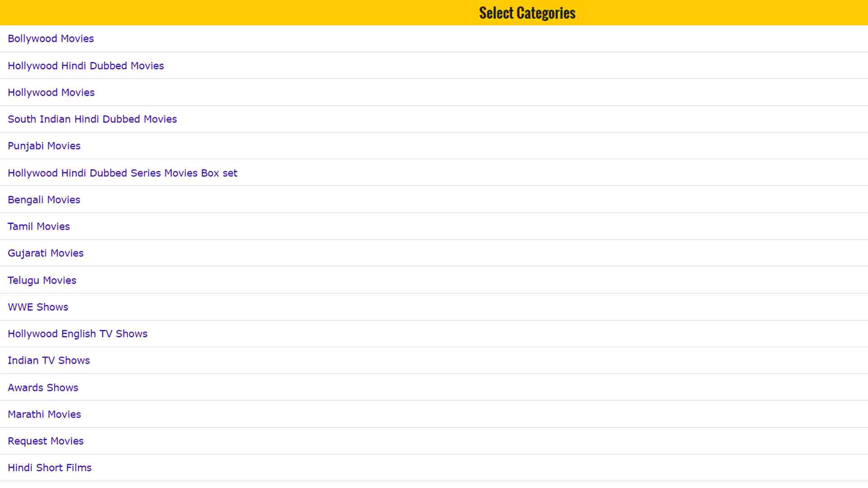Click the Punjabi Movies link

click(44, 146)
